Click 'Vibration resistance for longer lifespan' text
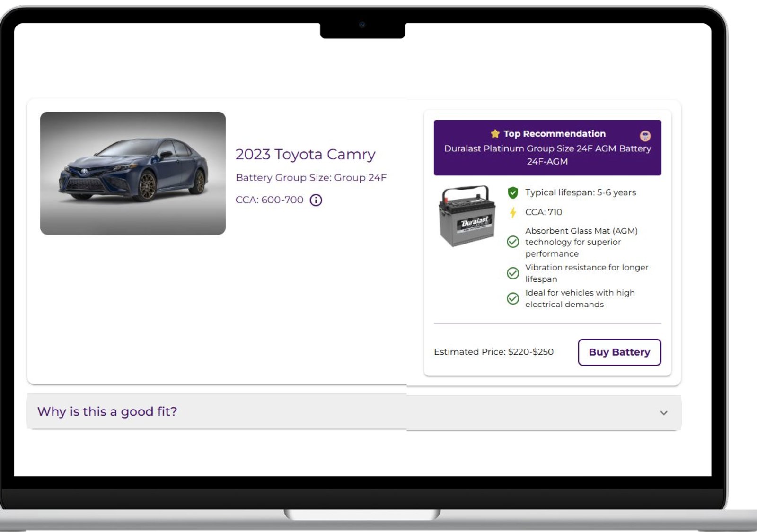 click(587, 273)
